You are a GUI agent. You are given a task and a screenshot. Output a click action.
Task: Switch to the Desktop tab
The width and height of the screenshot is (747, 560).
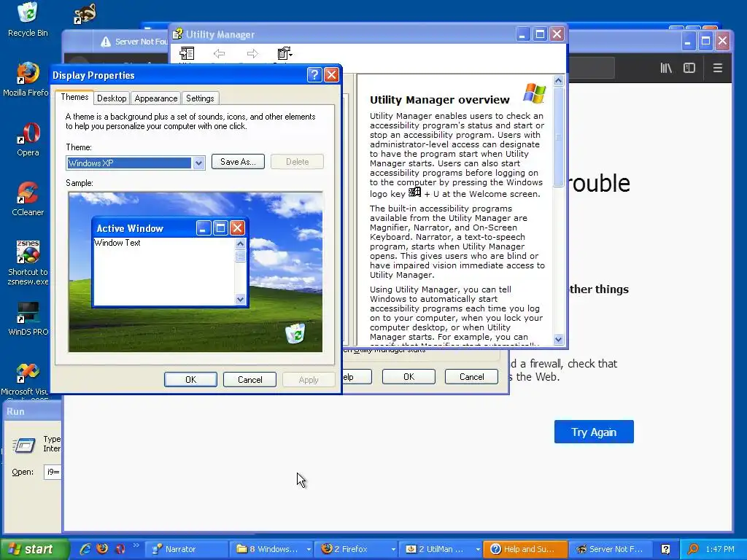(112, 98)
